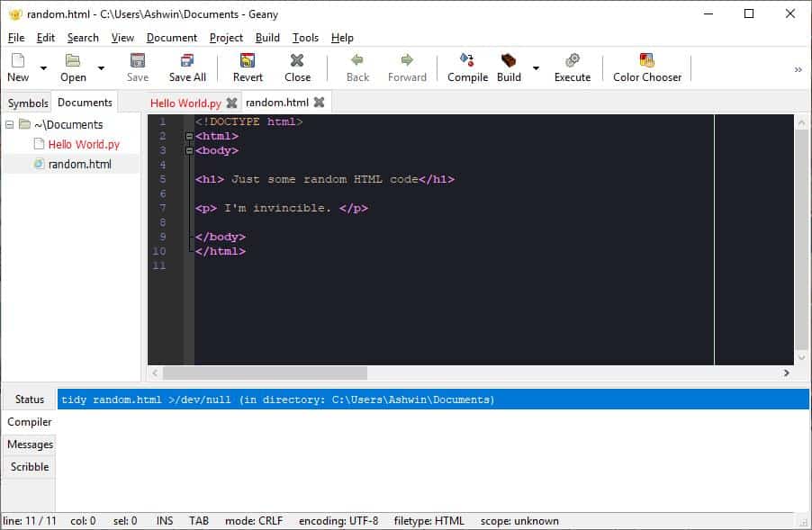Switch to the Scribble panel tab

point(29,466)
